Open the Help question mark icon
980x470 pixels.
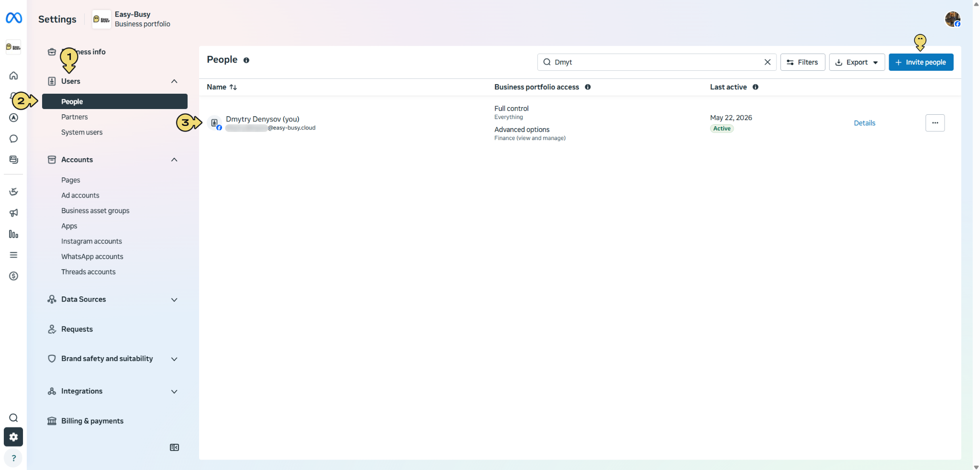click(13, 458)
